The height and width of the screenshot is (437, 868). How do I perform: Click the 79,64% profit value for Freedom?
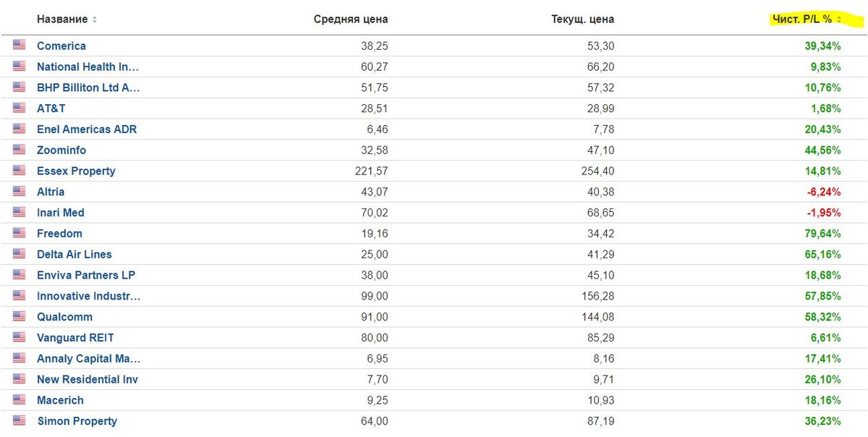822,233
